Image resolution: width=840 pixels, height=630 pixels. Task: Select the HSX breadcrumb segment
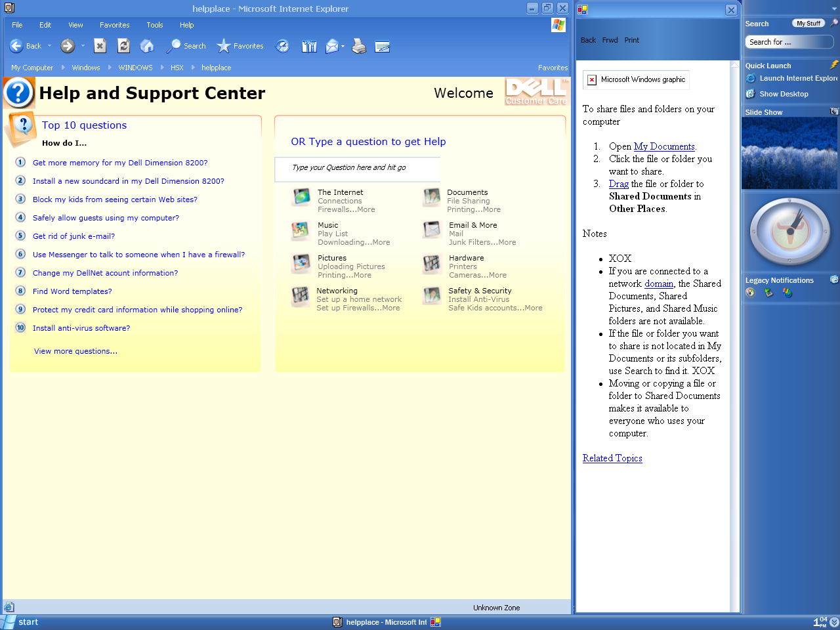[x=177, y=68]
